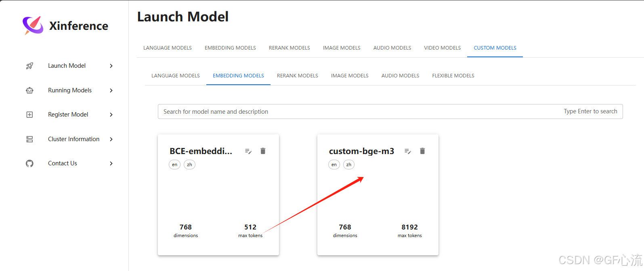
Task: Select custom RERANK MODELS sub-tab
Action: click(298, 75)
